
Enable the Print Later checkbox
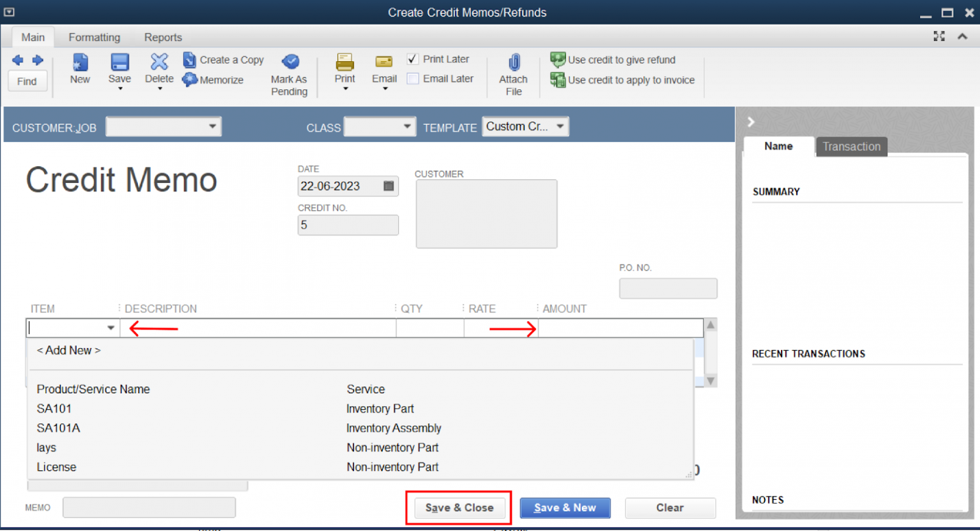(x=412, y=59)
